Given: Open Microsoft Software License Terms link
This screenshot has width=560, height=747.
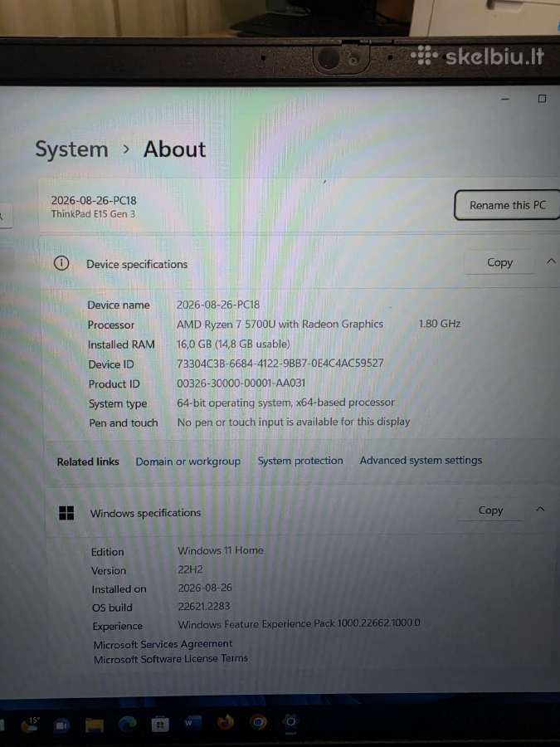Looking at the screenshot, I should coord(170,659).
